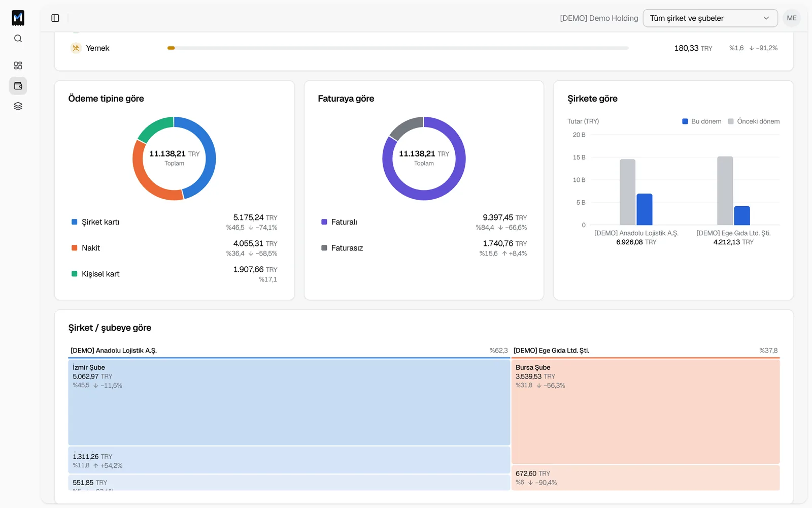Toggle Önceki dönem legend series
Screen dimensions: 812x508
(x=754, y=121)
